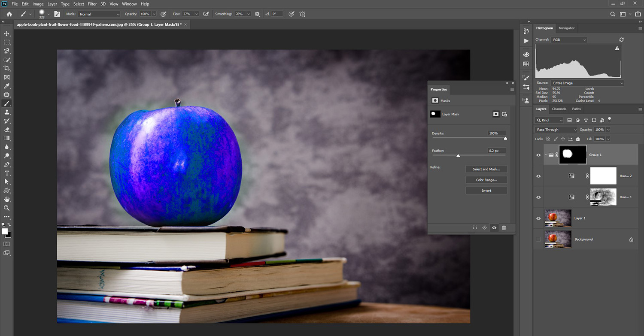Select the Horizontal Type tool
This screenshot has width=644, height=336.
(x=6, y=173)
